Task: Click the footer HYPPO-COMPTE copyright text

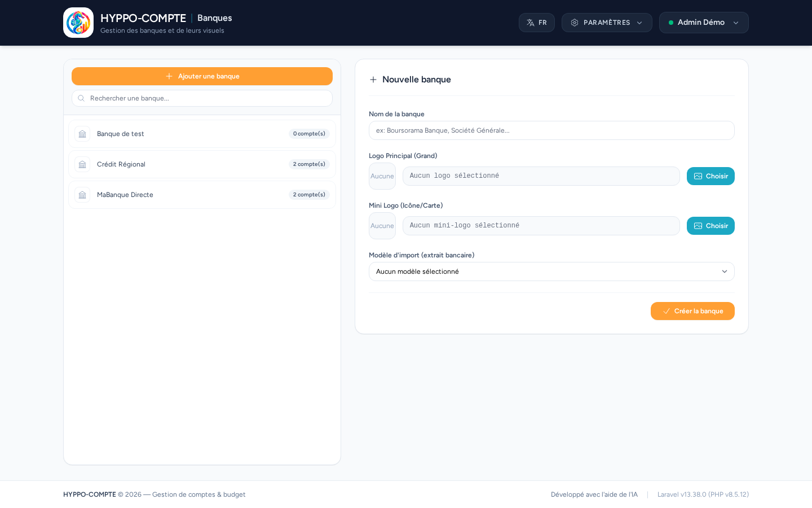Action: click(x=155, y=494)
